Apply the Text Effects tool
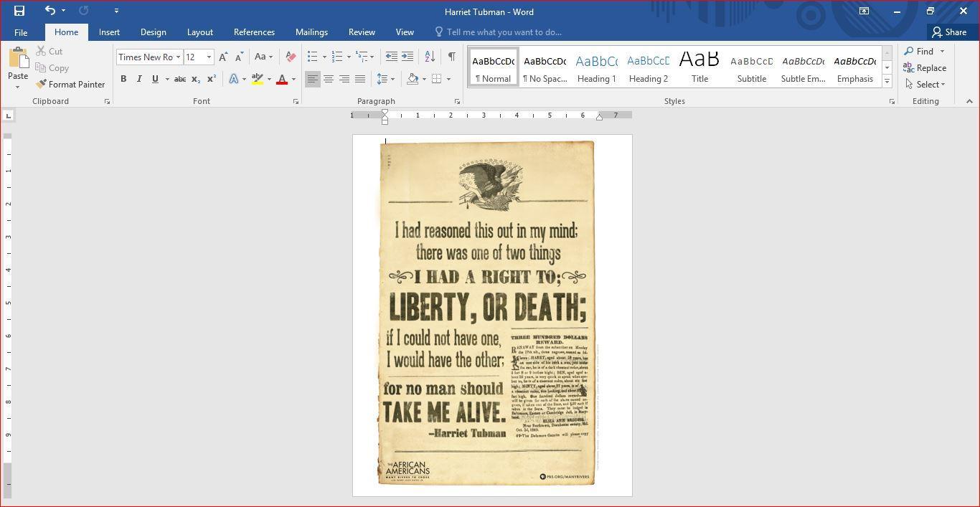The height and width of the screenshot is (507, 980). coord(234,79)
